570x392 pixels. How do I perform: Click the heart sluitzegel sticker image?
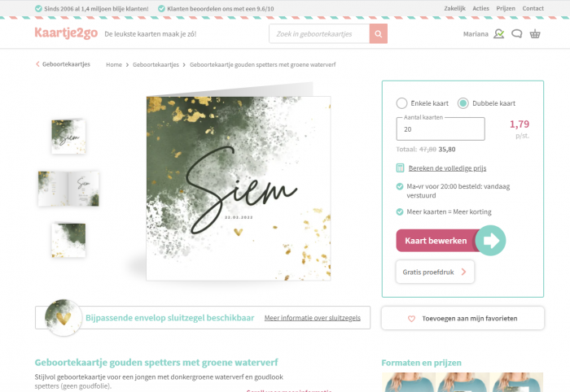click(x=64, y=318)
